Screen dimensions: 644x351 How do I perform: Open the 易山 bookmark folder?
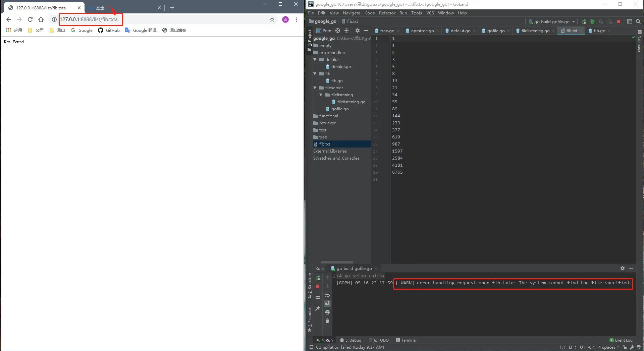click(x=57, y=30)
